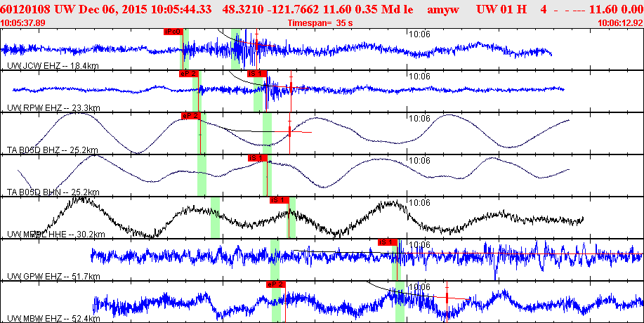Select the eP 2 pick on MBW trace
The height and width of the screenshot is (323, 644).
pos(275,284)
